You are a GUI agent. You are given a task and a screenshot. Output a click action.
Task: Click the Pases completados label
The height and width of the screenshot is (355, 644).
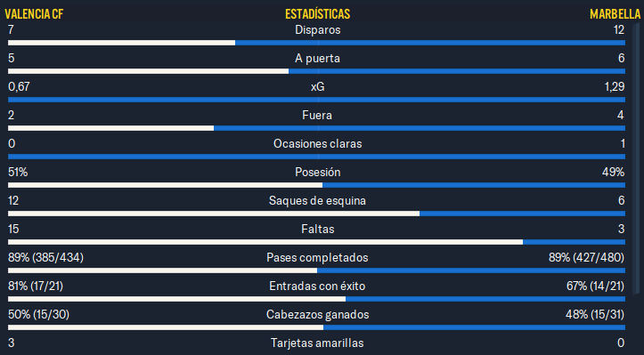pyautogui.click(x=317, y=258)
